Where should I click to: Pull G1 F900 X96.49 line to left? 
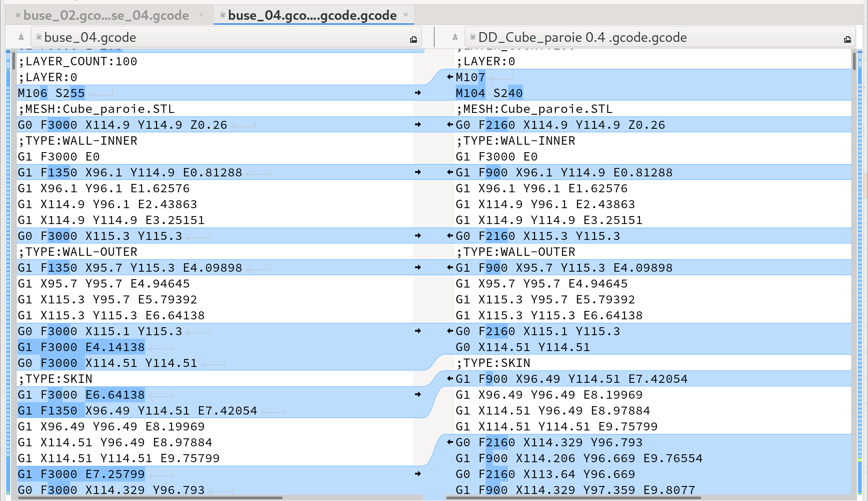pyautogui.click(x=450, y=379)
